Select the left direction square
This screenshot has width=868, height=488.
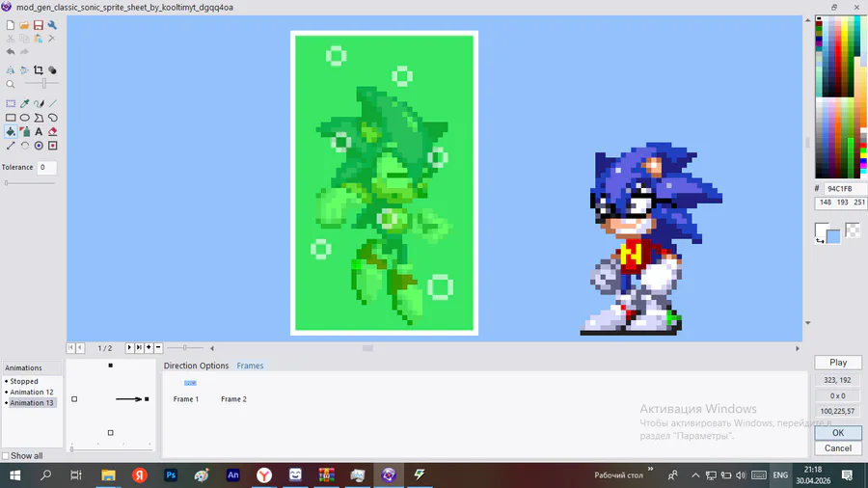[74, 399]
